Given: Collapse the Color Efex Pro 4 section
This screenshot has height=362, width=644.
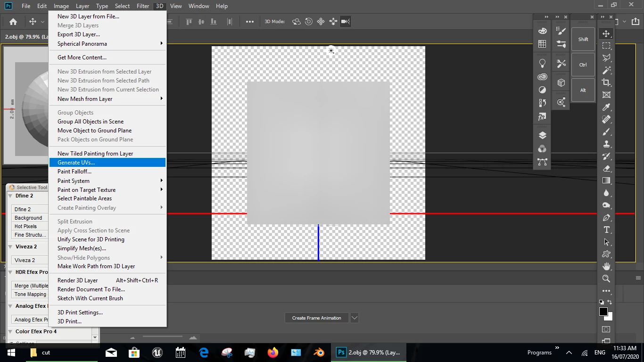Looking at the screenshot, I should tap(10, 332).
